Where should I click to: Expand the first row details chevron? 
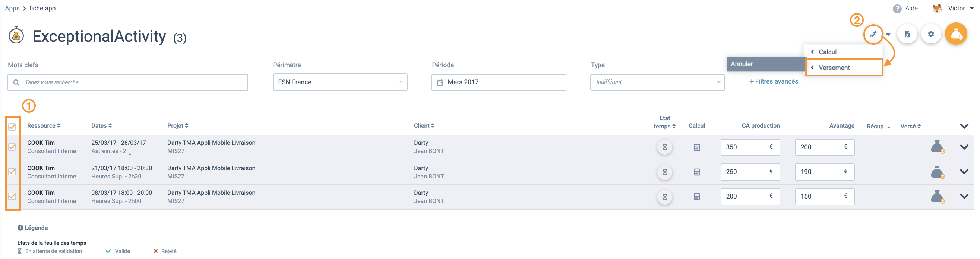964,147
